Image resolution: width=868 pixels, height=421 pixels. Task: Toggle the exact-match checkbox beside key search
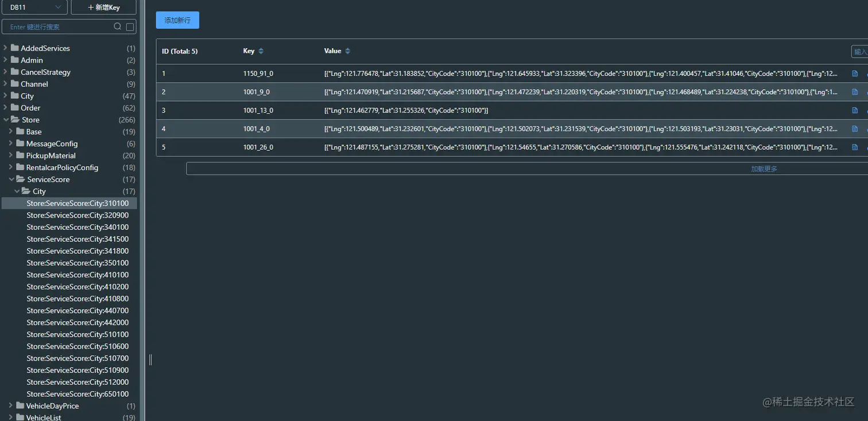point(130,27)
